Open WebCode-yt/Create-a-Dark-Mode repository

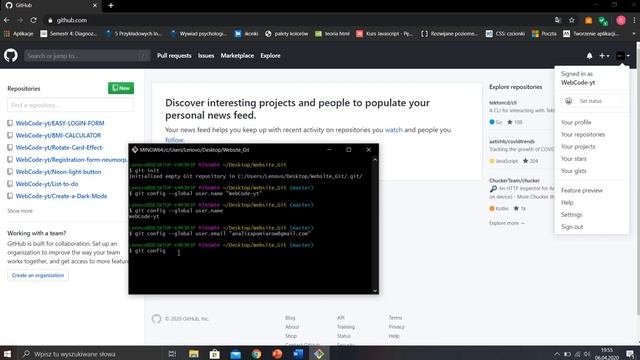pyautogui.click(x=61, y=196)
